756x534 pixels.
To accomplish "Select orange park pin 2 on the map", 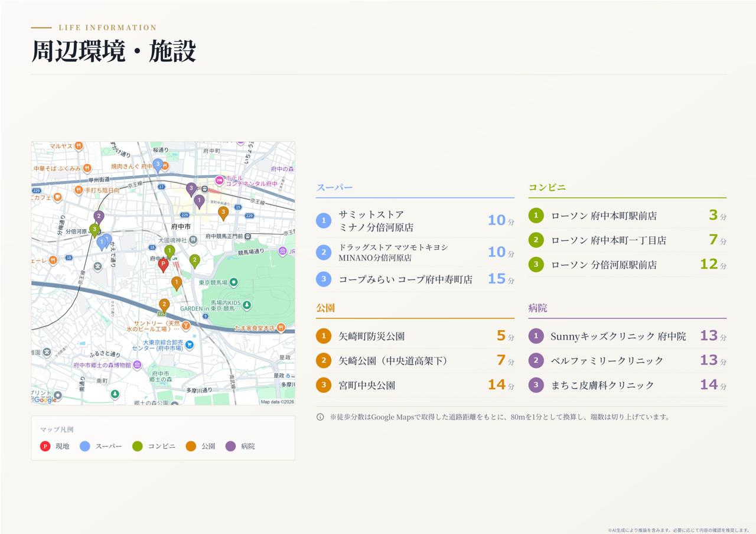I will 164,305.
